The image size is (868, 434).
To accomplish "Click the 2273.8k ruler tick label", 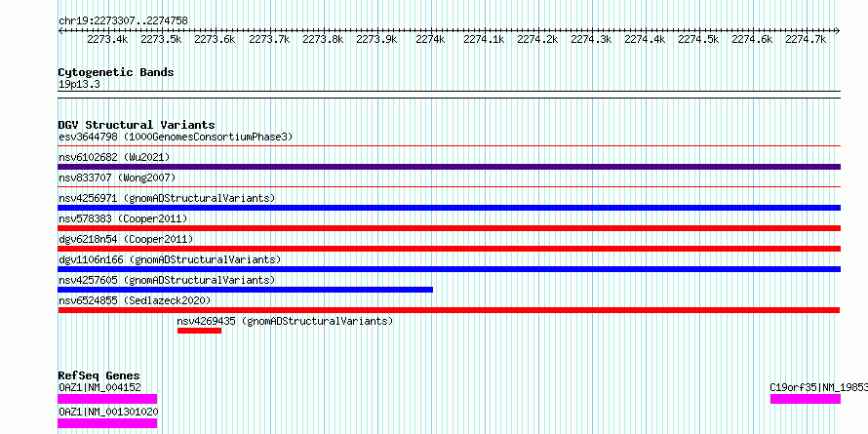I will click(x=323, y=40).
